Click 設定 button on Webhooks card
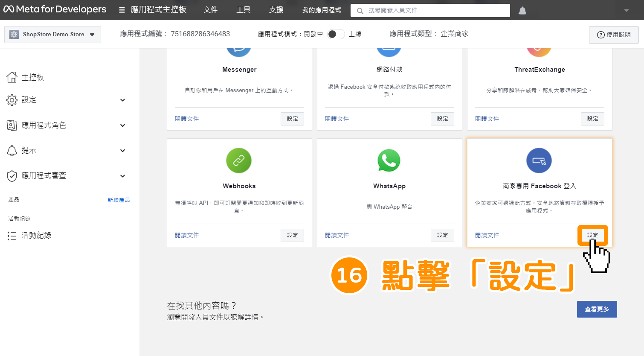 [x=293, y=235]
